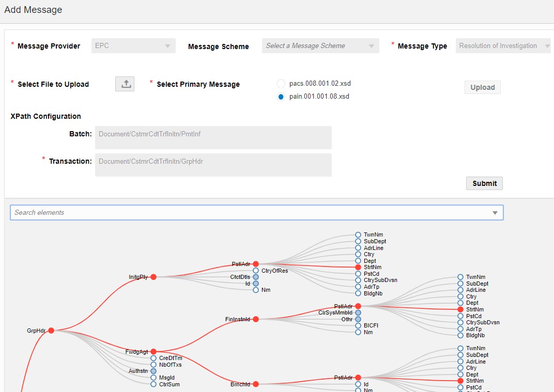Screen dimensions: 554x392
Task: Collapse the FwdgAgt tree node
Action: click(x=153, y=351)
